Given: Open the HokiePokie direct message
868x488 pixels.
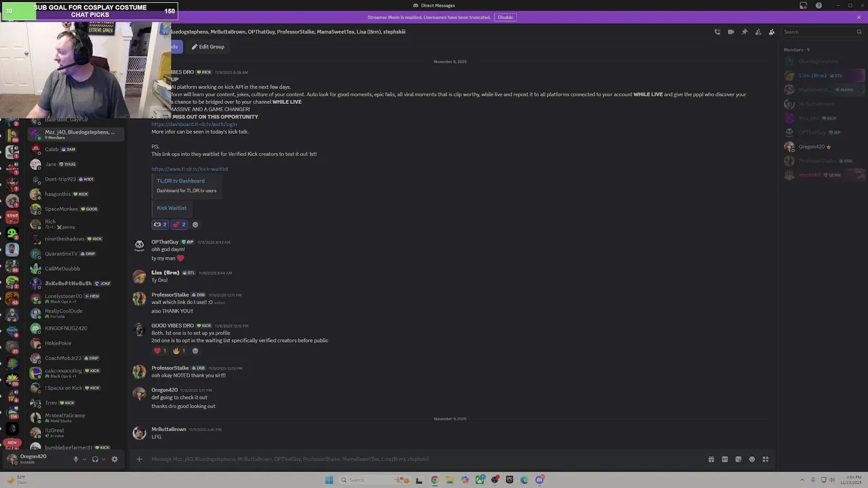Looking at the screenshot, I should 75,343.
